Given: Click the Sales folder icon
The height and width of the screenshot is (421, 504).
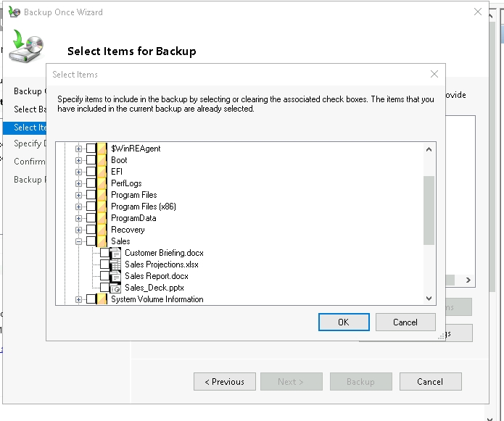Looking at the screenshot, I should pos(102,241).
